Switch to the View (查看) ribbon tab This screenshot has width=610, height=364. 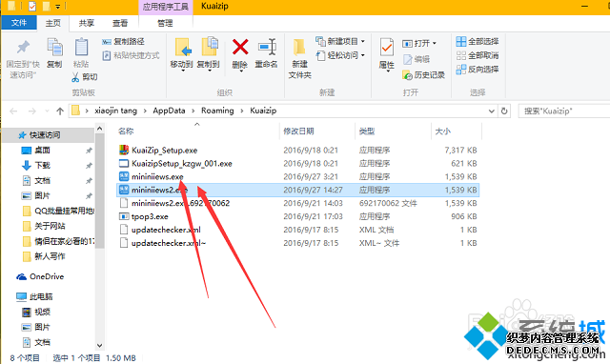pyautogui.click(x=120, y=23)
